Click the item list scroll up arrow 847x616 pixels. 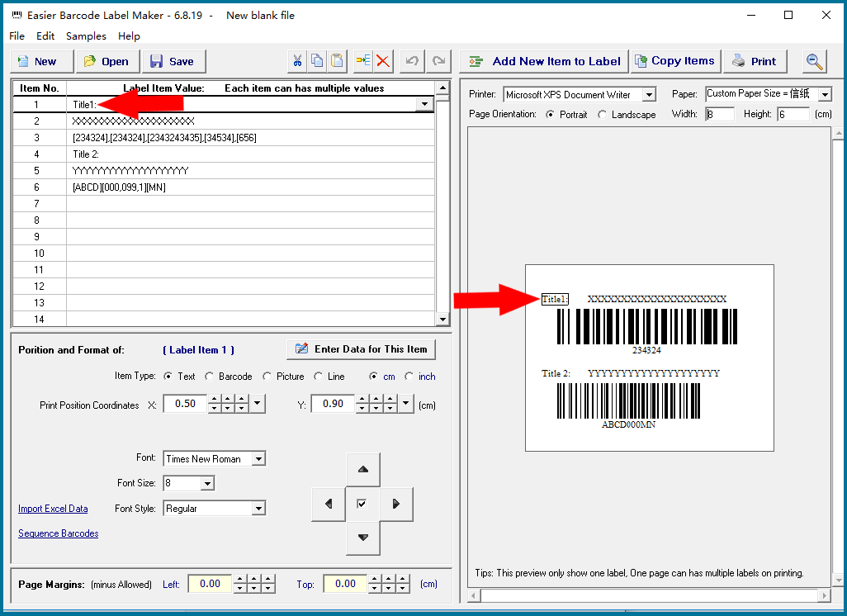tap(443, 88)
